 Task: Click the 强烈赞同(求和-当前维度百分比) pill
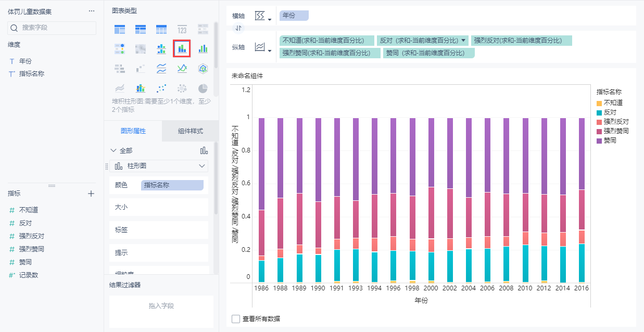[x=330, y=53]
